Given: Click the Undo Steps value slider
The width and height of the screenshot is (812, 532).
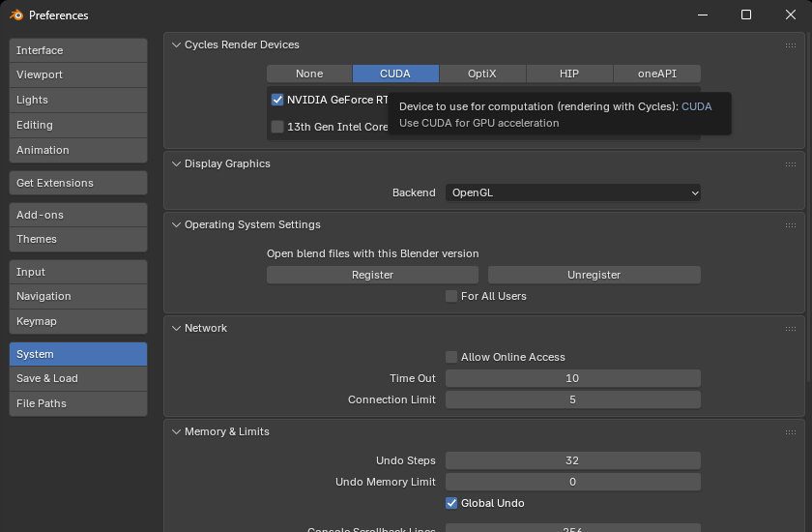Looking at the screenshot, I should (x=572, y=460).
